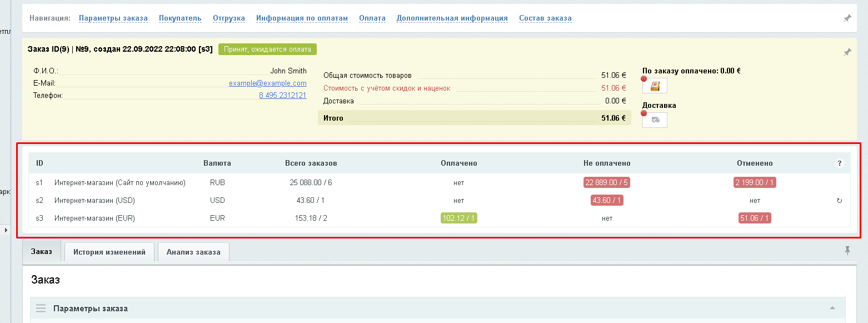This screenshot has width=868, height=323.
Task: Refresh the statistics with the reload icon
Action: tap(839, 201)
